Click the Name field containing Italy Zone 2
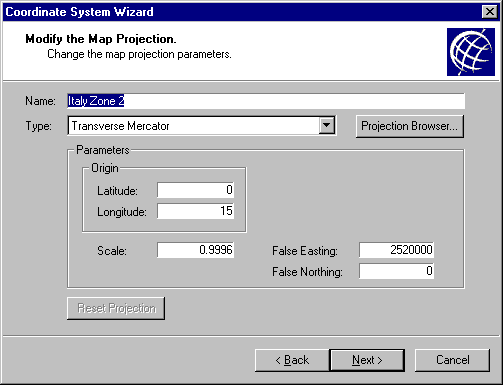The image size is (503, 385). 266,101
